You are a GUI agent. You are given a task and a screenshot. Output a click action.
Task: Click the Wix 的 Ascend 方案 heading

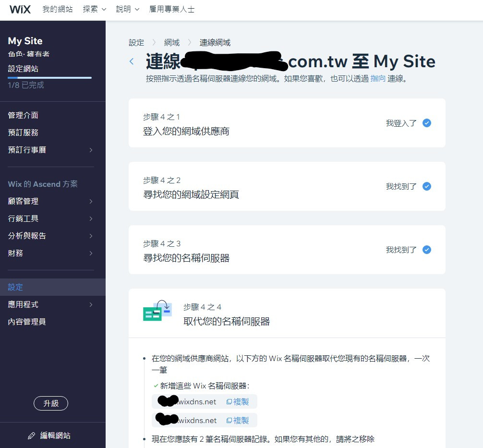(43, 184)
